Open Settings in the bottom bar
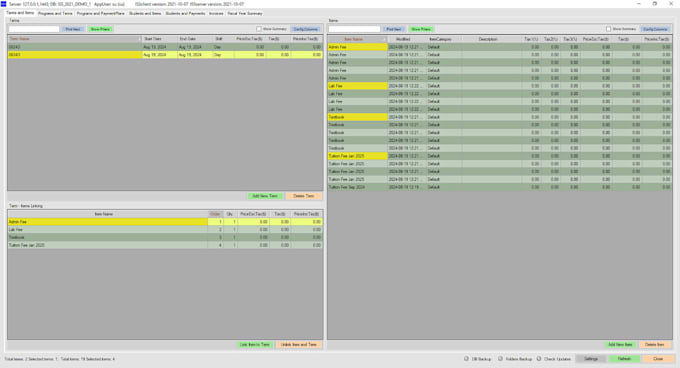 pos(591,359)
